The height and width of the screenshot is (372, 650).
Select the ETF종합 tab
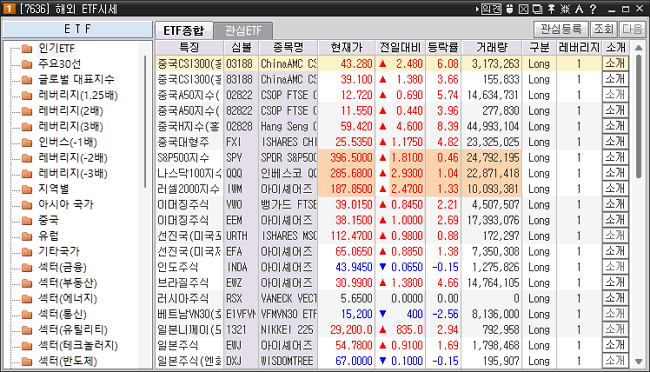click(184, 31)
